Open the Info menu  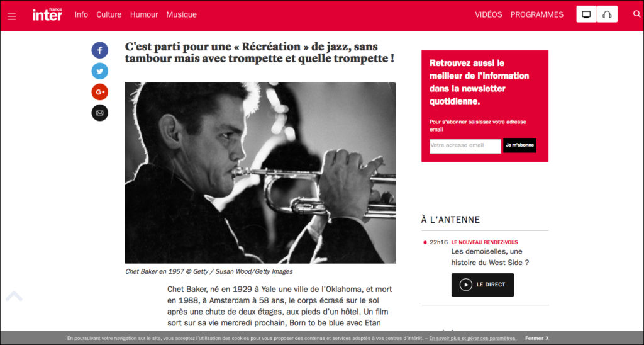pos(81,14)
